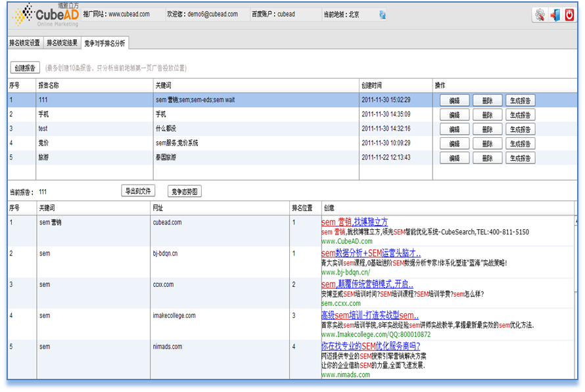This screenshot has width=585, height=392.
Task: Click the 创建报告 button
Action: pos(25,68)
